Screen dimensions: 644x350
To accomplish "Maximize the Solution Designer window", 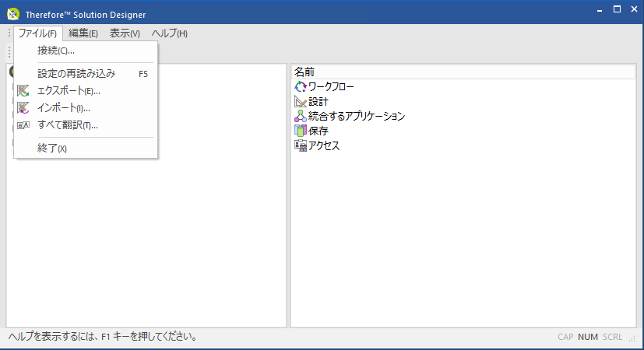I will pos(617,9).
